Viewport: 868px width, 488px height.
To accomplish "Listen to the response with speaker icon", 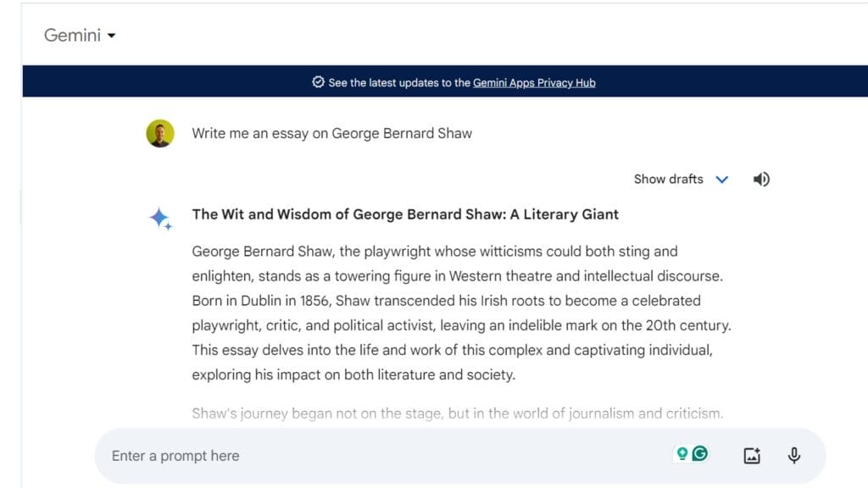I will click(761, 180).
